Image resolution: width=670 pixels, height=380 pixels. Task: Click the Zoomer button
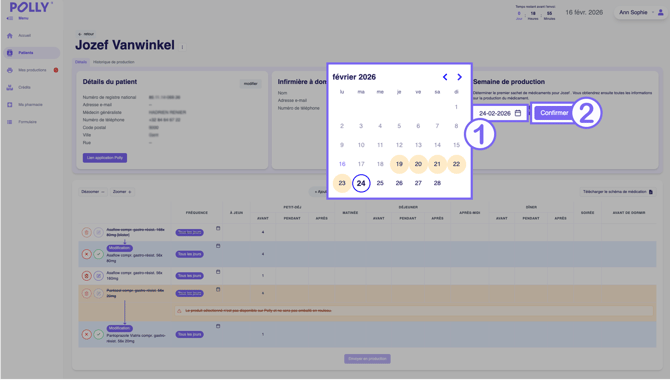pyautogui.click(x=122, y=192)
